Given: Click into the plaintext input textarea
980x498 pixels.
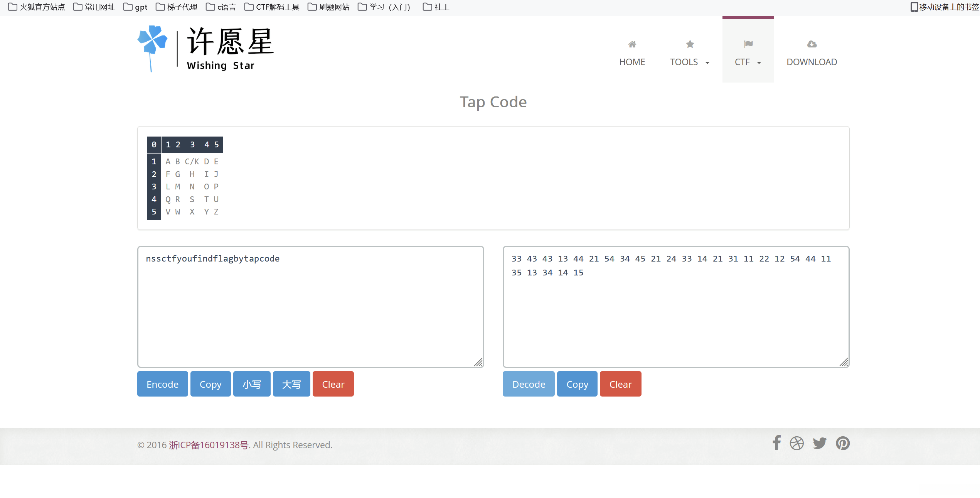Looking at the screenshot, I should tap(310, 309).
